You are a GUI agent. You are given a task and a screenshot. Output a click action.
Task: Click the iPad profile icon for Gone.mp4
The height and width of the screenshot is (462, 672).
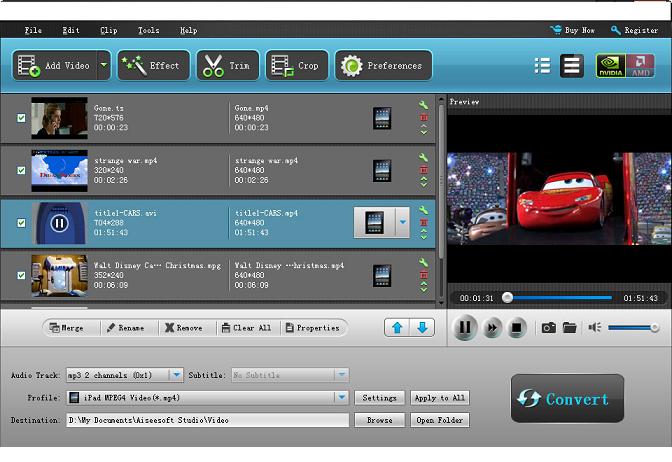382,118
